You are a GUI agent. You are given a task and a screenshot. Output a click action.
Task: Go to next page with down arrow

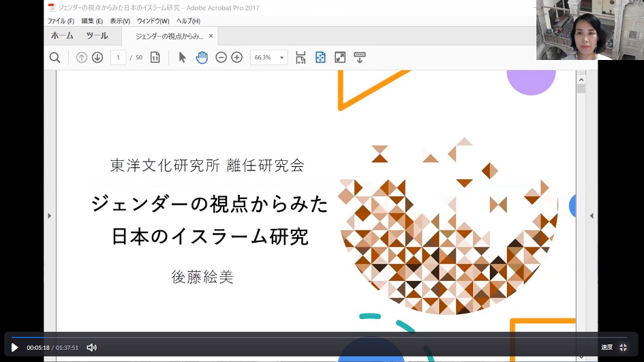(97, 57)
